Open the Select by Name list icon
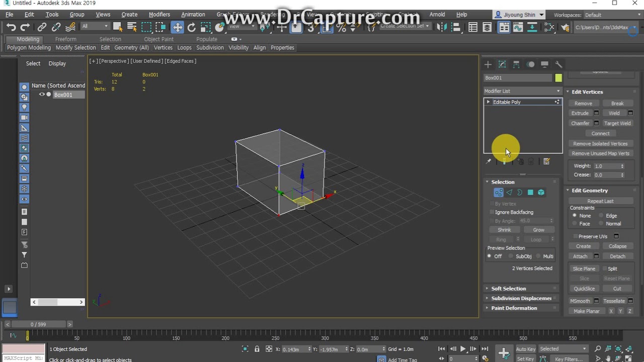644x362 pixels. [x=132, y=27]
